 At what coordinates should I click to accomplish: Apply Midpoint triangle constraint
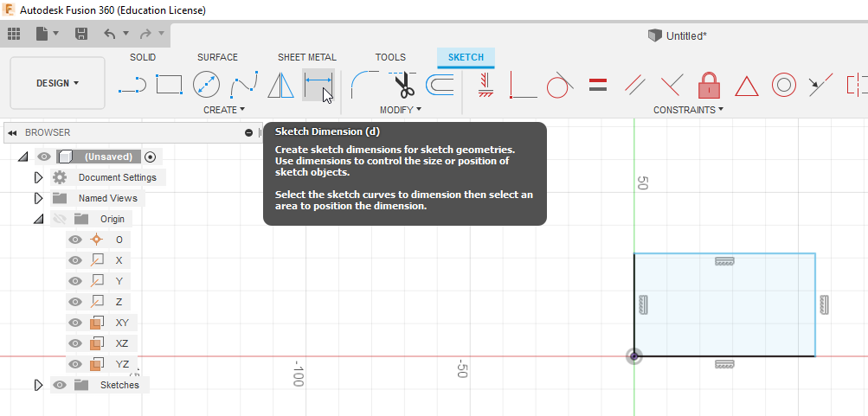point(746,86)
